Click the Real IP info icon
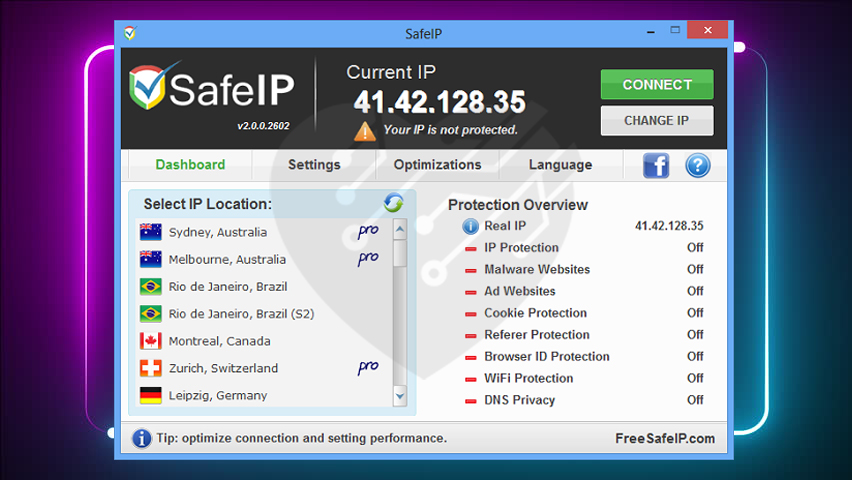The width and height of the screenshot is (852, 480). coord(470,226)
